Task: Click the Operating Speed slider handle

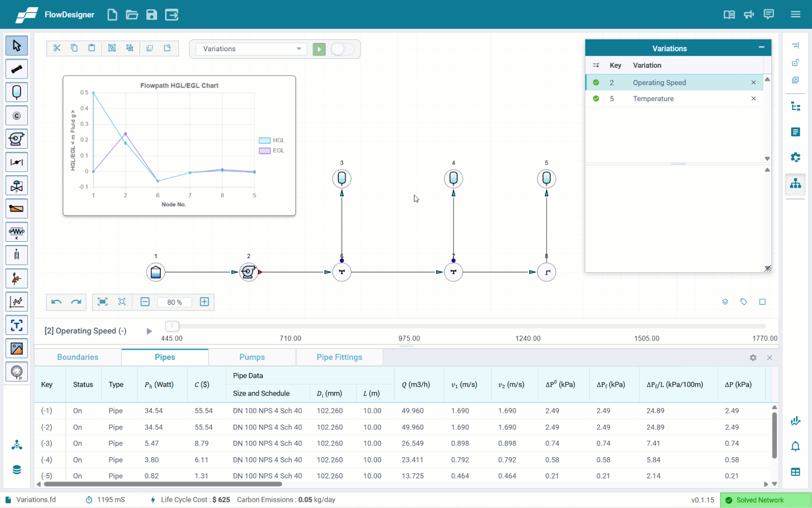Action: (172, 325)
